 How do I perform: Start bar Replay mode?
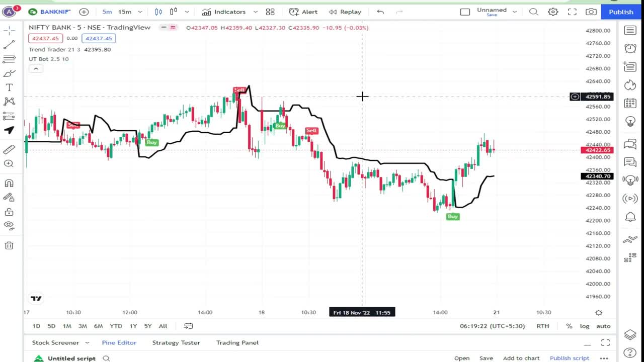[345, 12]
